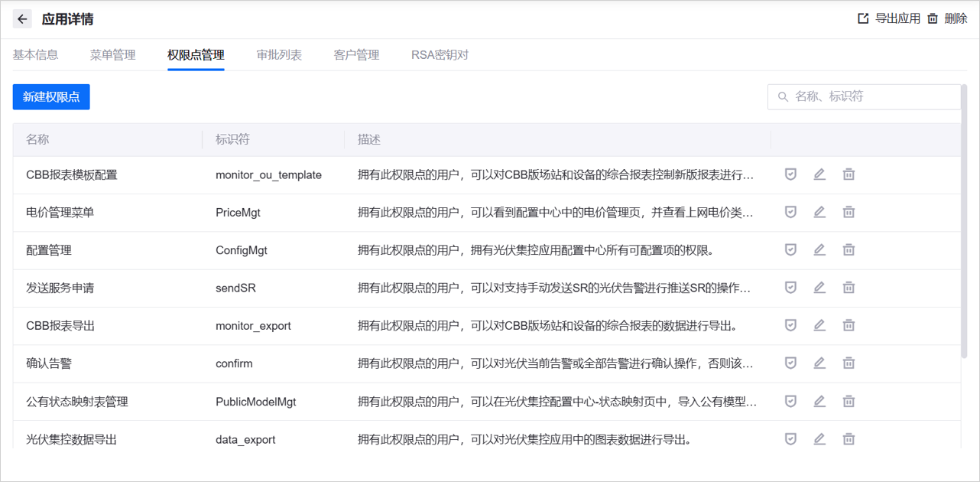Viewport: 980px width, 482px height.
Task: Click the back arrow beside 应用详情
Action: point(23,19)
